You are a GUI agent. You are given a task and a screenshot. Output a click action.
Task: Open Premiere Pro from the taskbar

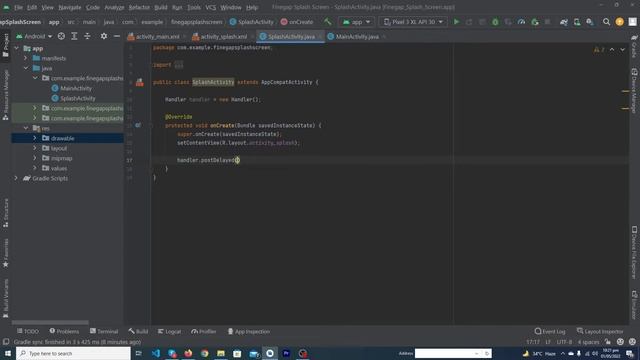tap(286, 353)
